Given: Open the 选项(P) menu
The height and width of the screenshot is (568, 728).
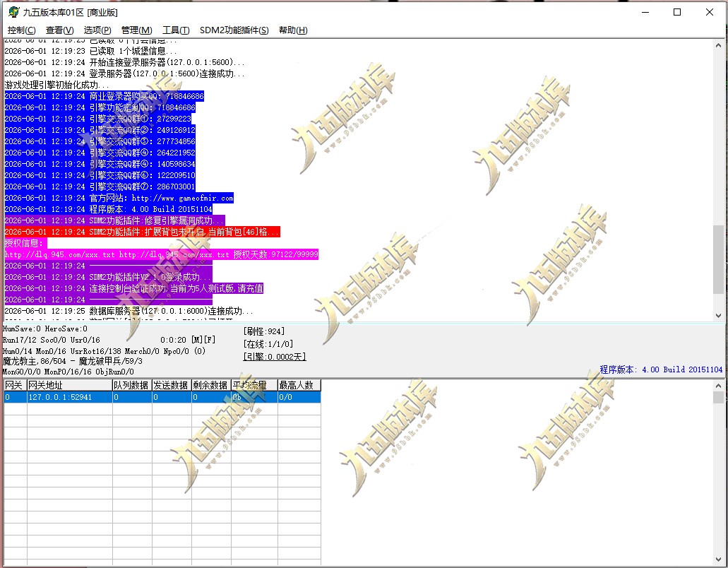Looking at the screenshot, I should click(x=97, y=30).
